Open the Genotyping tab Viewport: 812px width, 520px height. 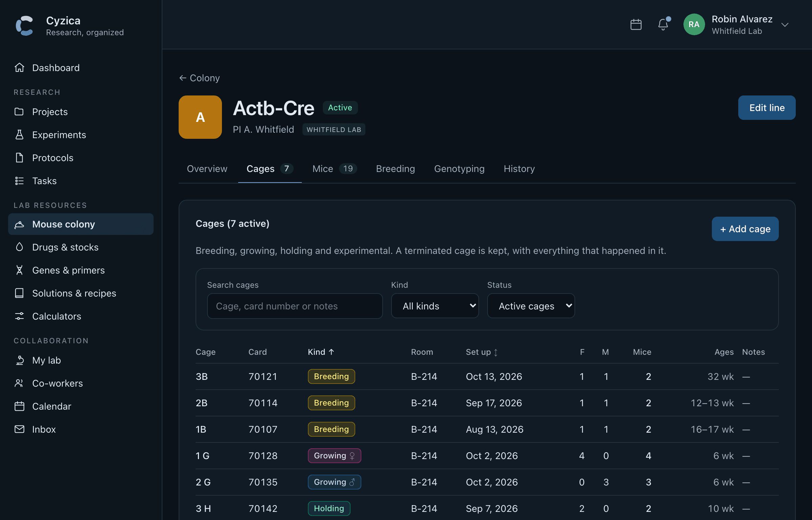tap(459, 169)
